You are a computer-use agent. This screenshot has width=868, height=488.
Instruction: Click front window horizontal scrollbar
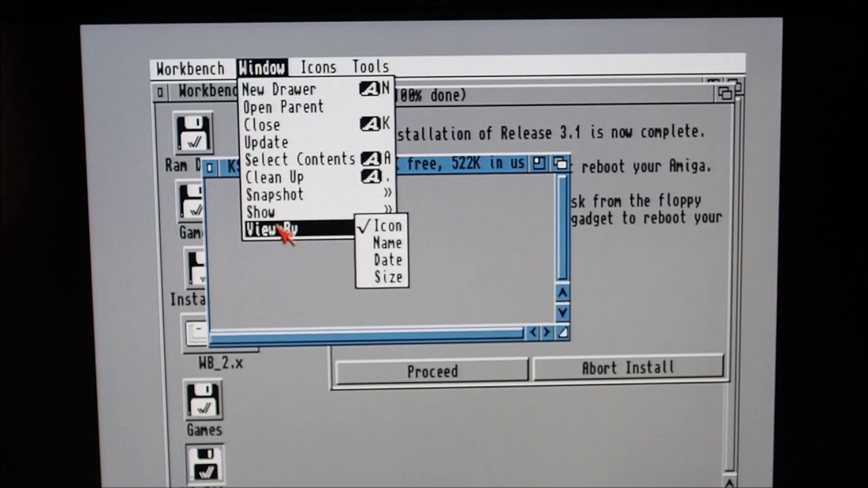click(x=368, y=335)
